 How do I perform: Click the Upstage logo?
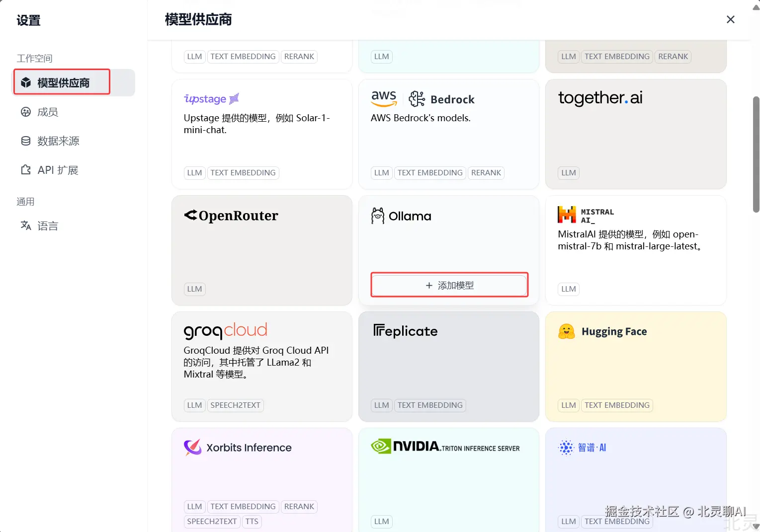click(x=212, y=99)
